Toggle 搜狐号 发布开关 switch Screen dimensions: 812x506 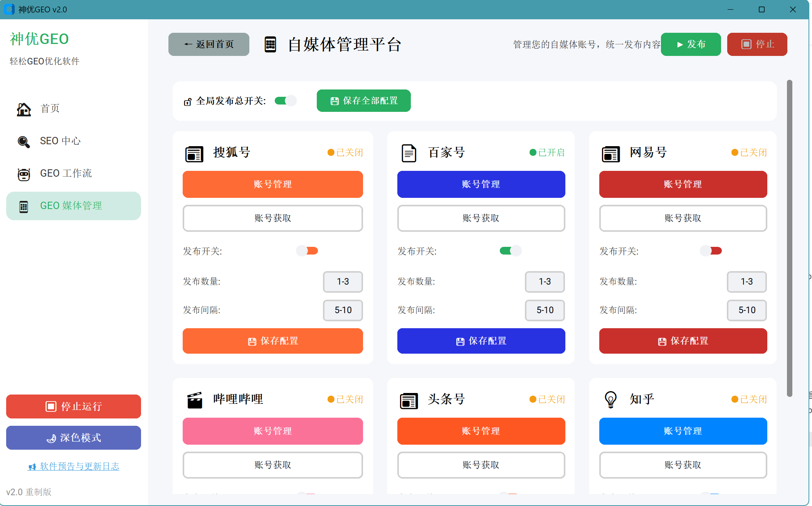307,251
